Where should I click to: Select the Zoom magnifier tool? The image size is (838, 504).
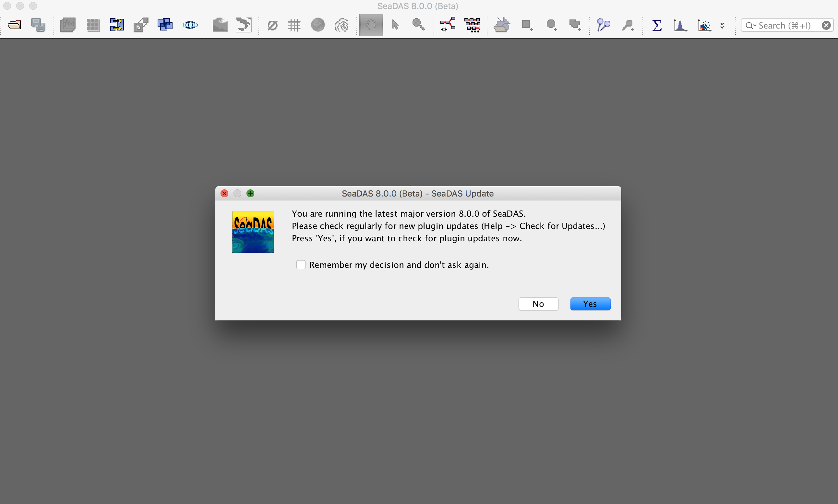coord(418,24)
